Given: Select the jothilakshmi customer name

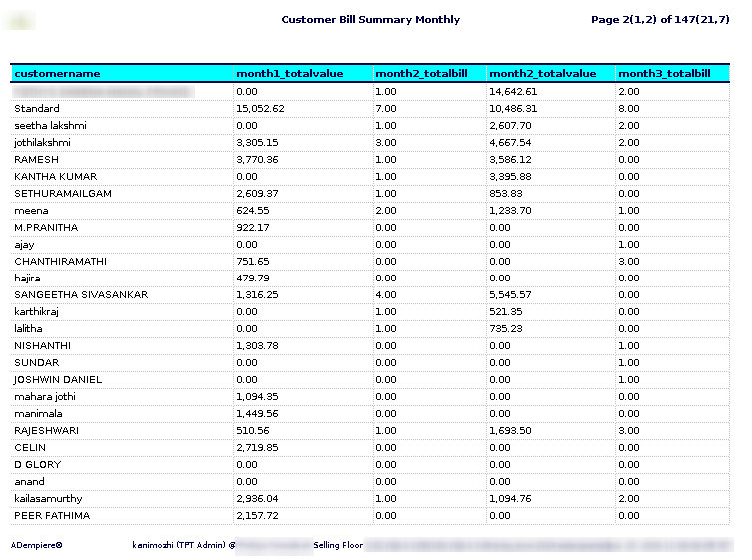Looking at the screenshot, I should (x=42, y=143).
